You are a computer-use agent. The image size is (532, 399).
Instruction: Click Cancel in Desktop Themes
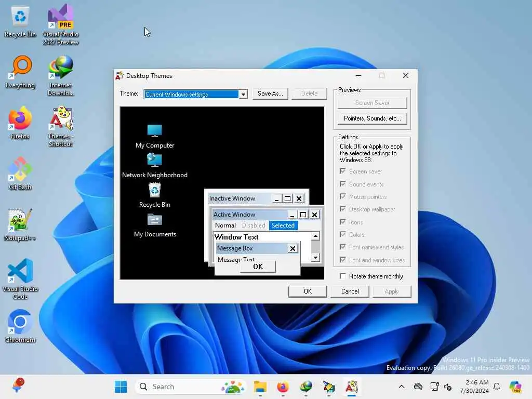[x=350, y=291]
